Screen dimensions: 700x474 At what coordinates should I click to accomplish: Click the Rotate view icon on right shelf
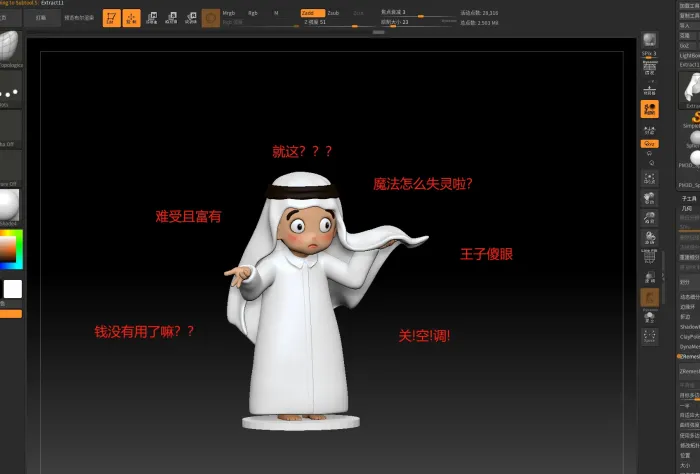650,238
